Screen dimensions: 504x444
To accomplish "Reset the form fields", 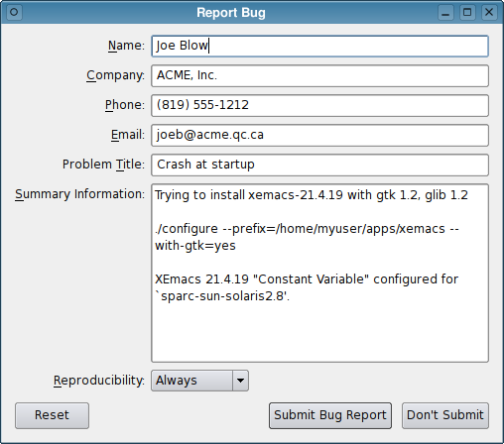I will pos(52,415).
